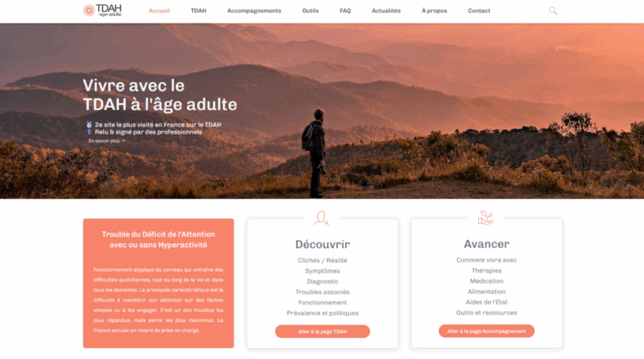644x359 pixels.
Task: Open the Médication link
Action: (x=486, y=281)
